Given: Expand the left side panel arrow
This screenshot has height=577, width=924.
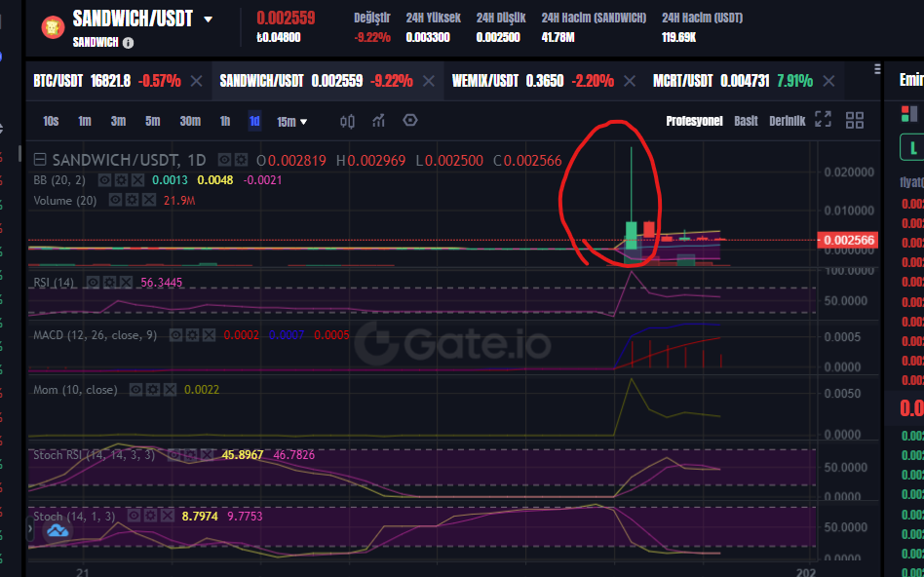Looking at the screenshot, I should coord(30,529).
